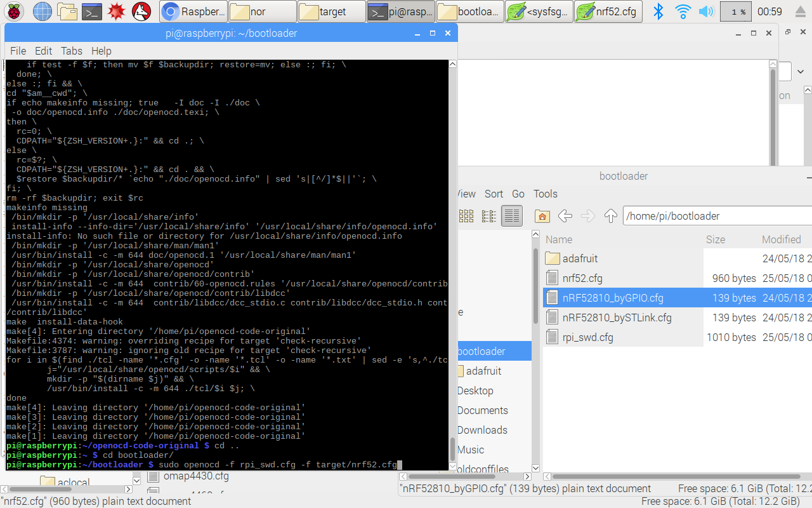Click the /home/pi/bootloader path field

pyautogui.click(x=717, y=216)
